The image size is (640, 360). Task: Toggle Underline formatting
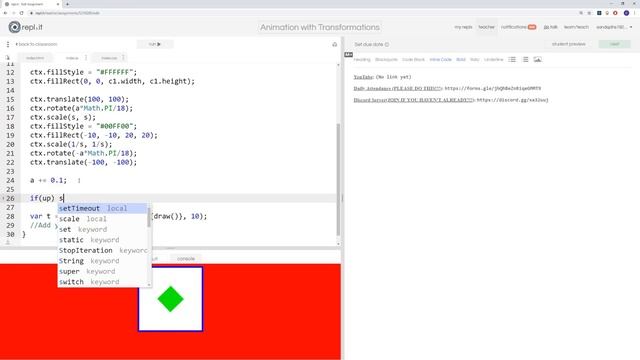493,60
